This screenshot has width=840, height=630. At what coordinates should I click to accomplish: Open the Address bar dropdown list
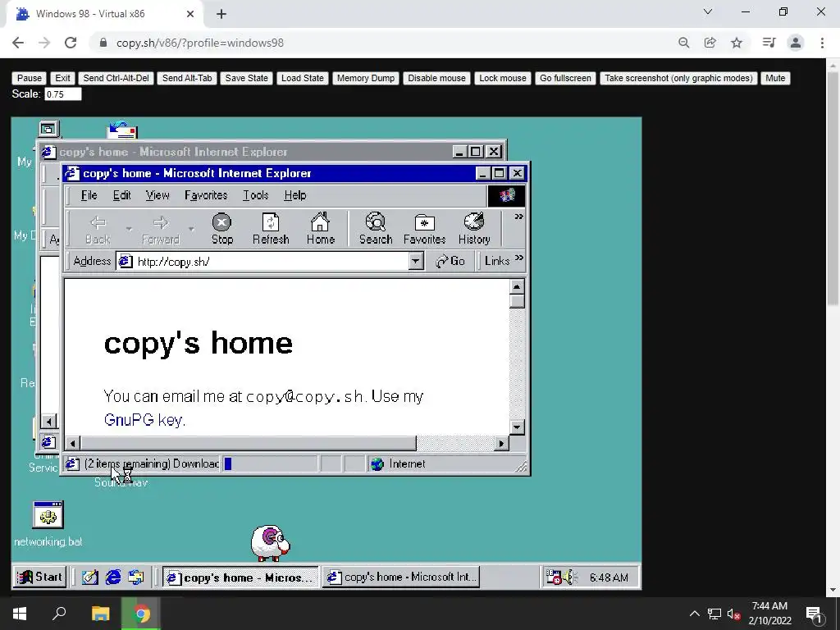[416, 262]
